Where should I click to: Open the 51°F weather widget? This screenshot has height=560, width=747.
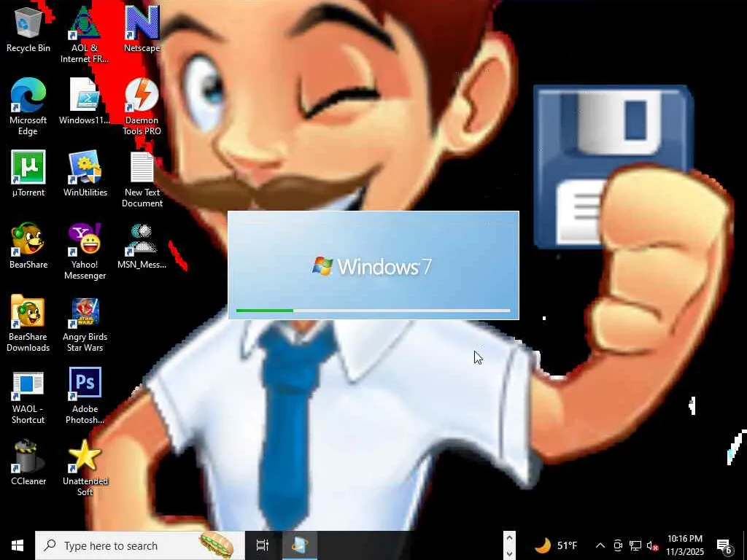pos(555,545)
